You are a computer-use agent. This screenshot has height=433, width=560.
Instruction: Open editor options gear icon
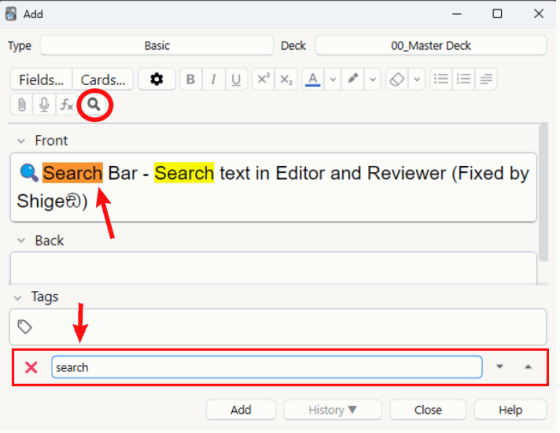point(157,79)
